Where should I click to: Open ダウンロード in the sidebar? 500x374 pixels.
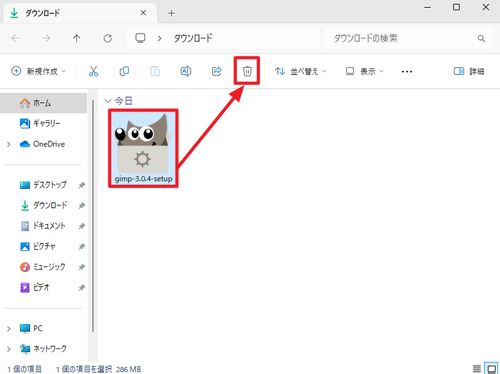[x=43, y=205]
